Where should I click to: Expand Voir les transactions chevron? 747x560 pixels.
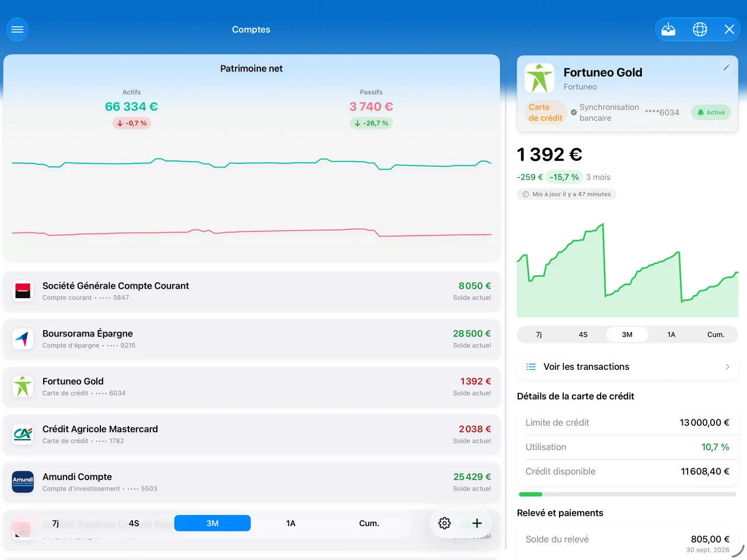pos(727,367)
